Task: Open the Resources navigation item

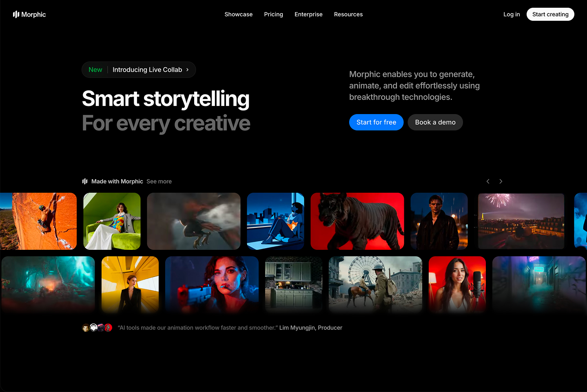Action: (348, 14)
